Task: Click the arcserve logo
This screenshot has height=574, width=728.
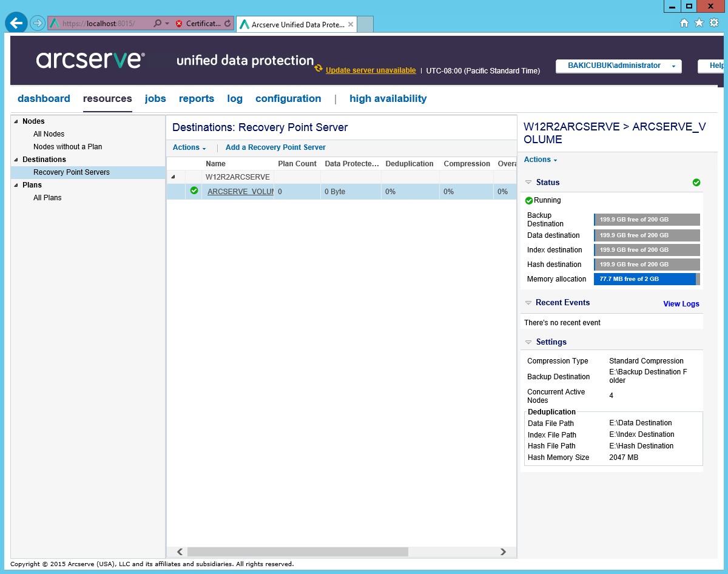Action: [90, 59]
